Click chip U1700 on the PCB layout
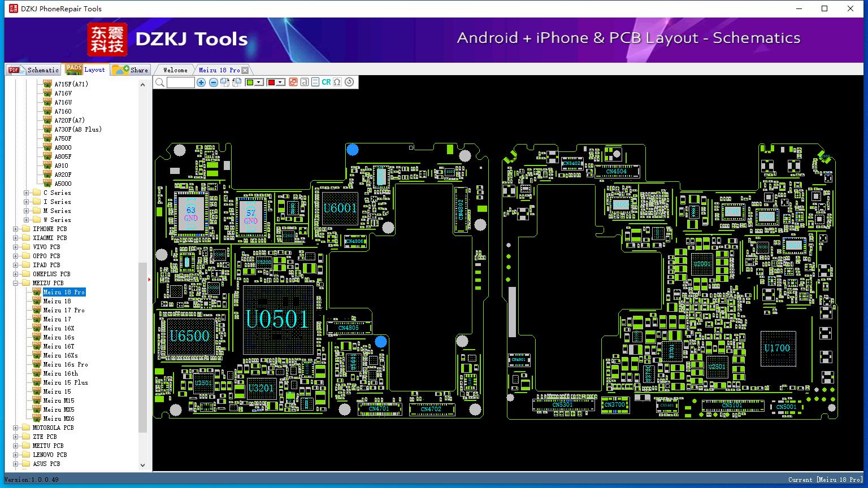Image resolution: width=868 pixels, height=488 pixels. coord(777,348)
